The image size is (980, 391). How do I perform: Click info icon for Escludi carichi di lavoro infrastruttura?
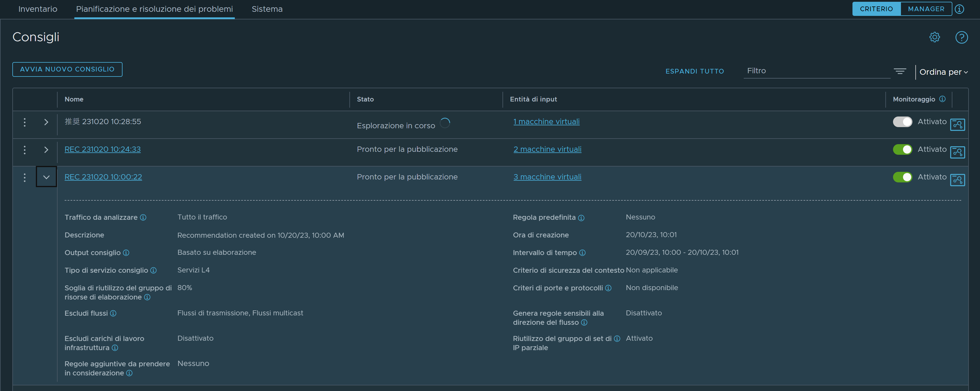(115, 348)
